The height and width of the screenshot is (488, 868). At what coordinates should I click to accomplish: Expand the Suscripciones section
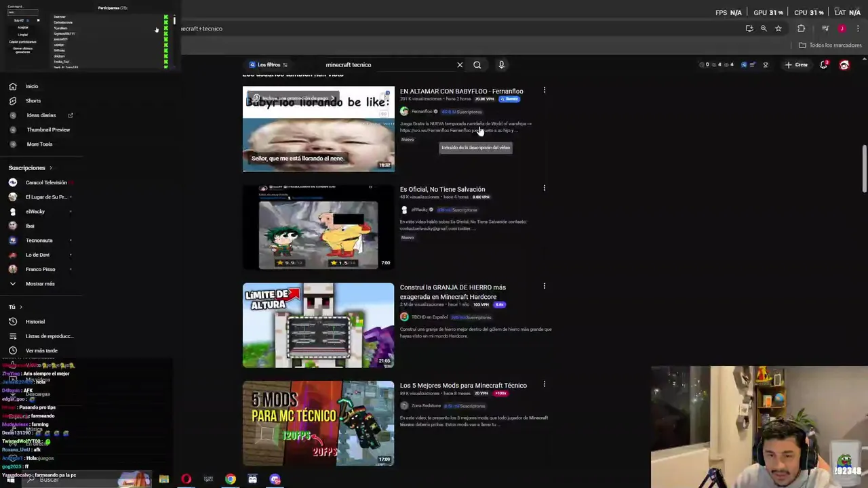[30, 167]
